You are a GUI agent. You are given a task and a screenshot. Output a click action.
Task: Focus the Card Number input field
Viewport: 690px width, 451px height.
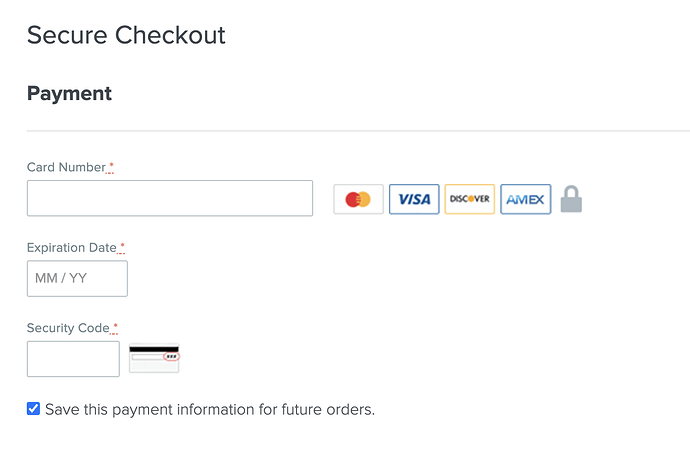click(170, 198)
